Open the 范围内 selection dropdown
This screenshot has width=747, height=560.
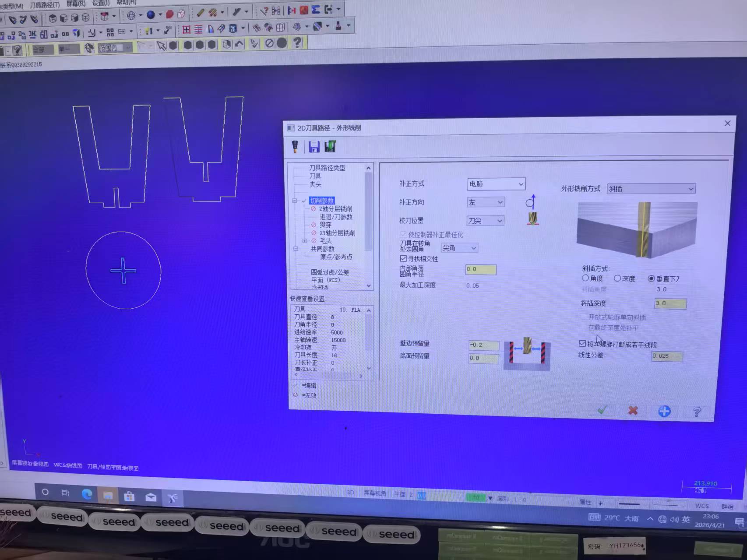115,48
